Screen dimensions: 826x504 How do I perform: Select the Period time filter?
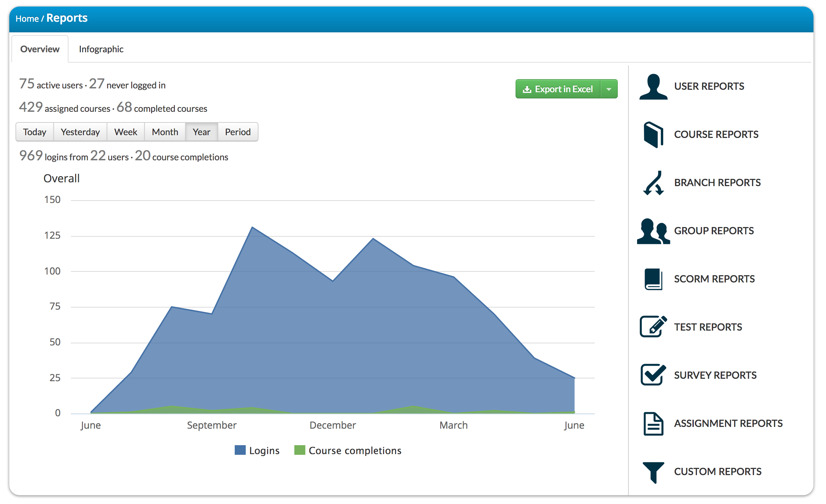(237, 132)
